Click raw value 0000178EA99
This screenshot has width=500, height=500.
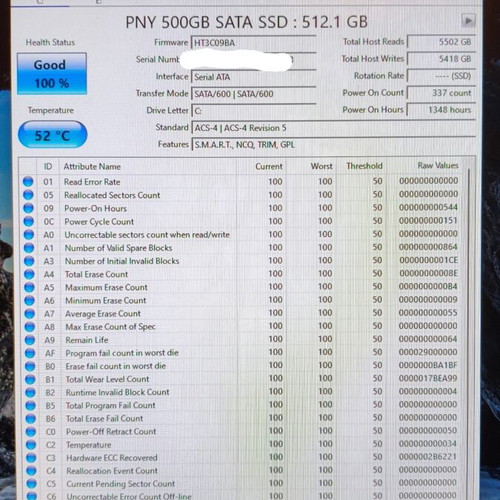point(428,378)
